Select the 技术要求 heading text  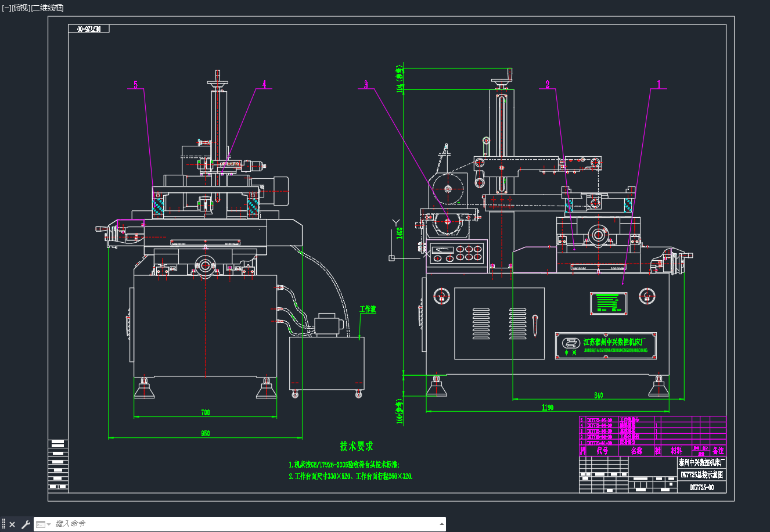coord(357,446)
